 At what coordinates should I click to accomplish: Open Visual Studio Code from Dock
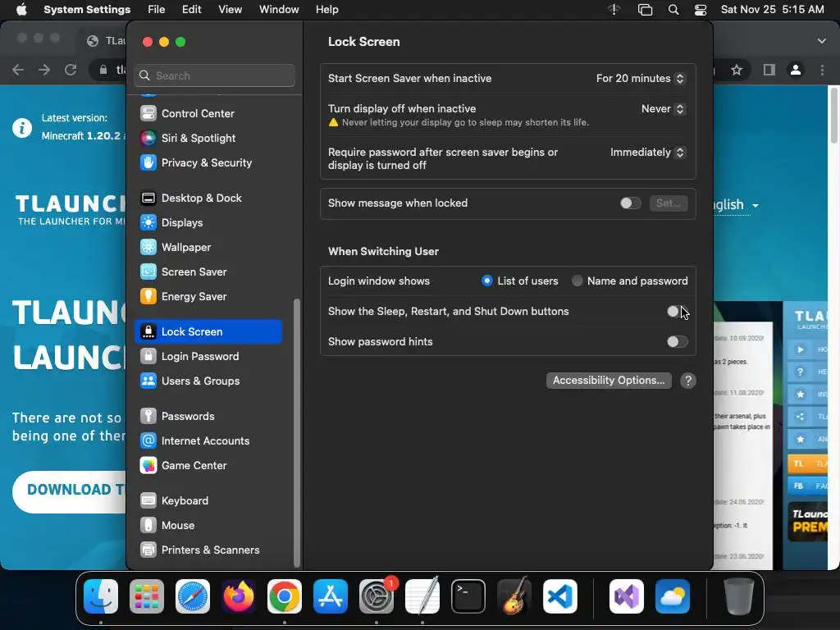559,596
